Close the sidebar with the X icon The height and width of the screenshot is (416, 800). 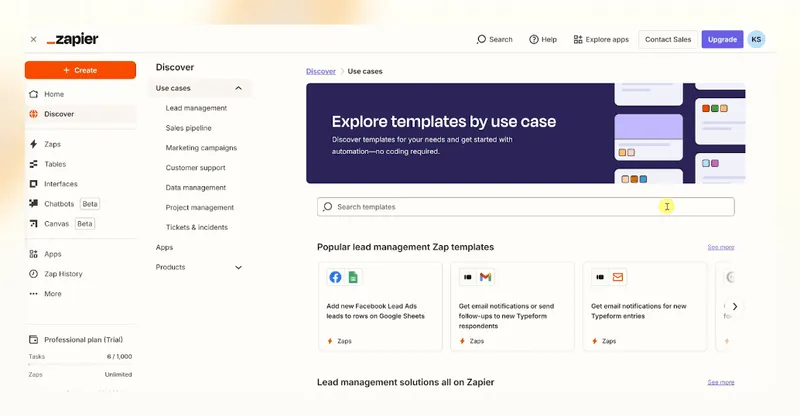pos(33,39)
